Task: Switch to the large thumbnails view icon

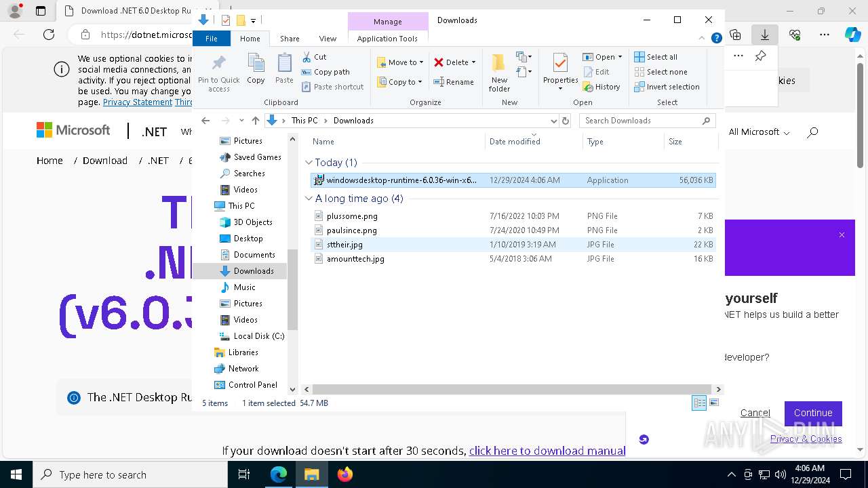Action: coord(713,403)
